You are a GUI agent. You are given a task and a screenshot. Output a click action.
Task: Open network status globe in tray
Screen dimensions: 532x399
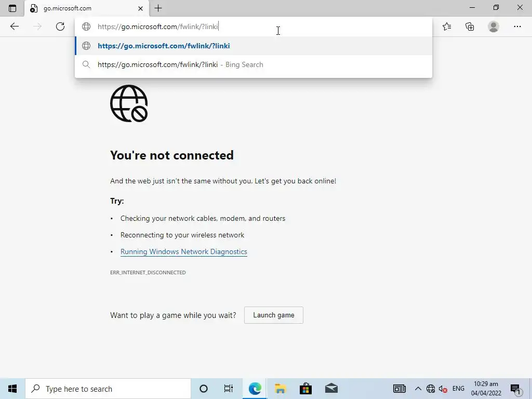tap(431, 389)
